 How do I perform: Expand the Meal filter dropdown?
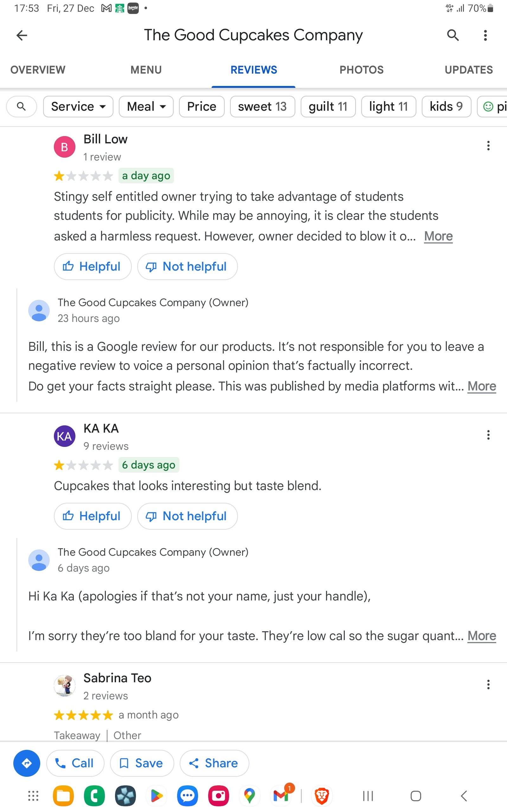point(146,107)
